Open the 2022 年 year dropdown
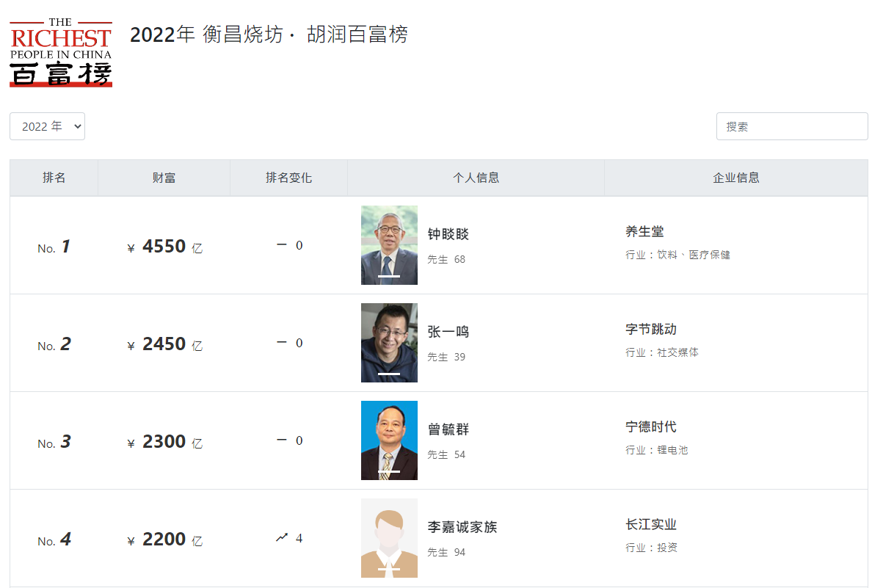Image resolution: width=883 pixels, height=588 pixels. click(47, 126)
